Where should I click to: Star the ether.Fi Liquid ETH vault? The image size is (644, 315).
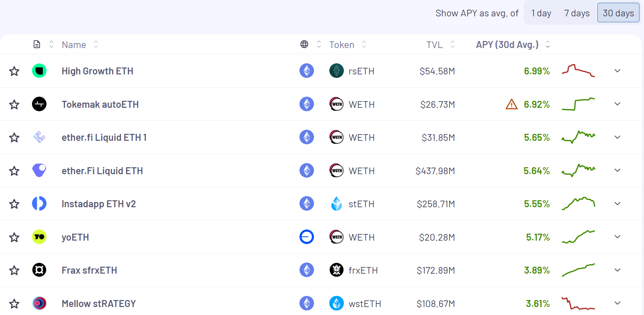coord(14,171)
